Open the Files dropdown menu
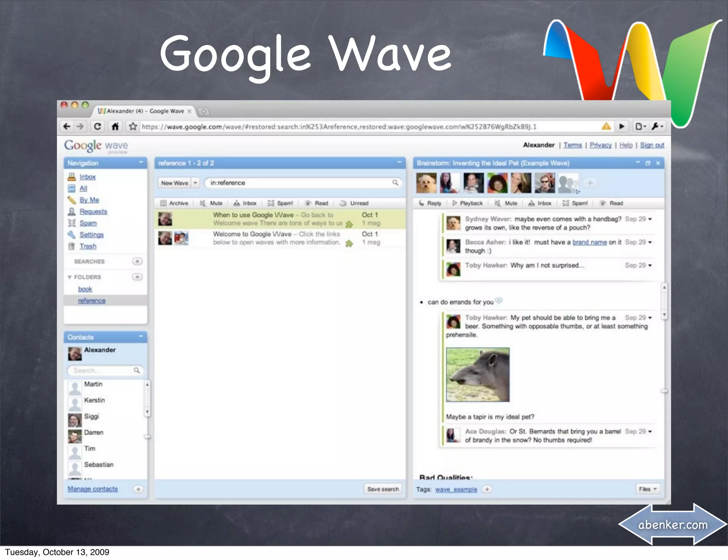The height and width of the screenshot is (560, 728). pos(647,489)
